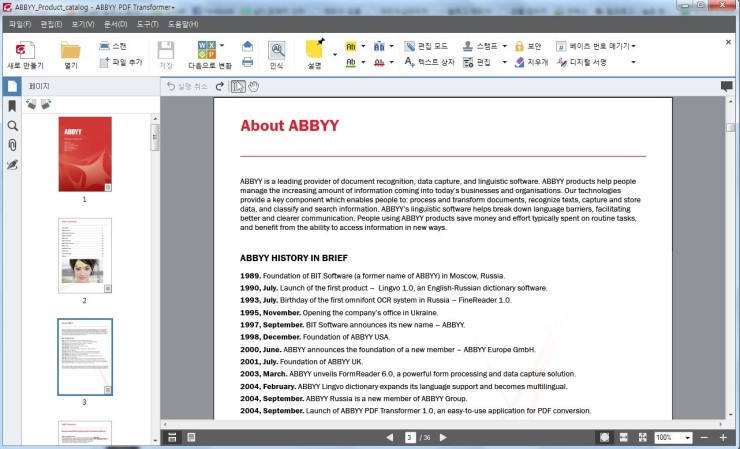Select page 1 red cover thumbnail
The width and height of the screenshot is (740, 449).
(x=85, y=154)
